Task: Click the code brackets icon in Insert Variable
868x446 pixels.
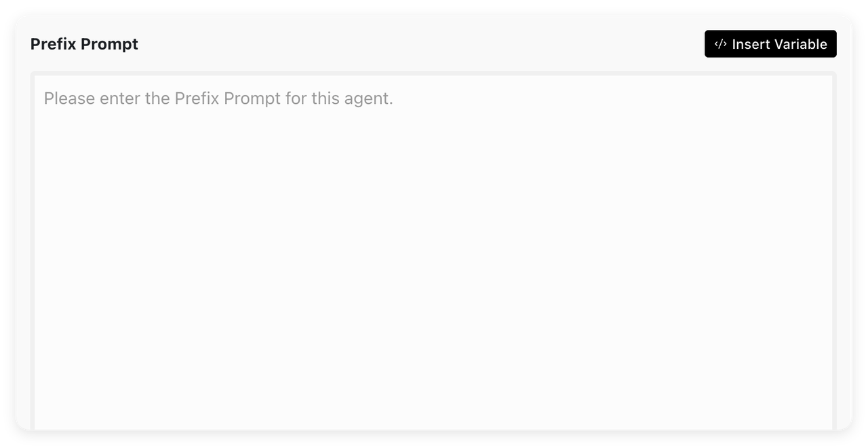Action: coord(720,44)
